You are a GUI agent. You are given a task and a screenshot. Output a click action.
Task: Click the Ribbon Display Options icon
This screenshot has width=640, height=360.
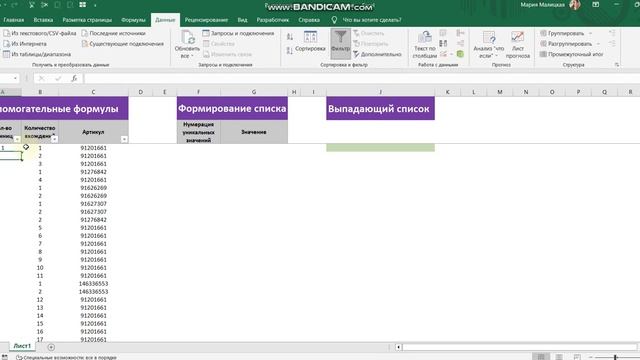596,4
